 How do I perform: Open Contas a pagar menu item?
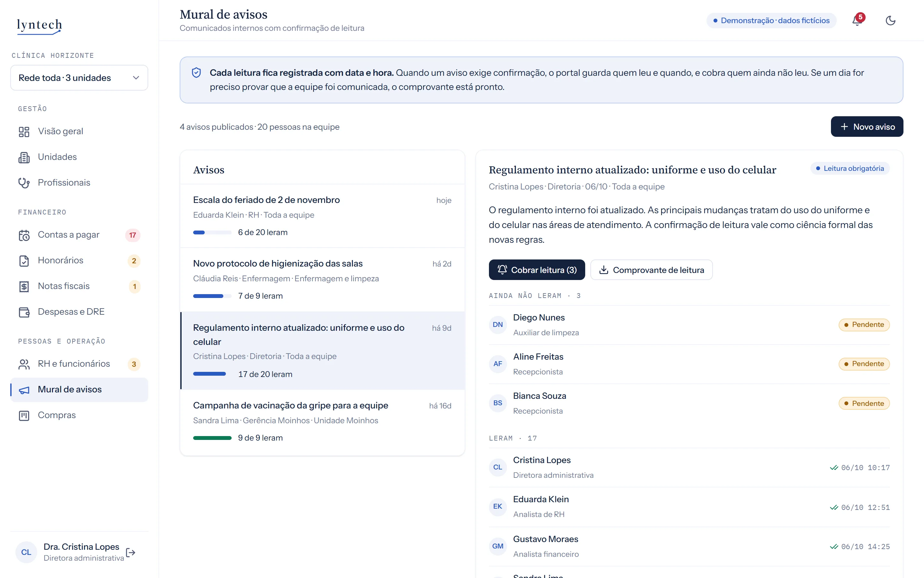click(x=79, y=235)
